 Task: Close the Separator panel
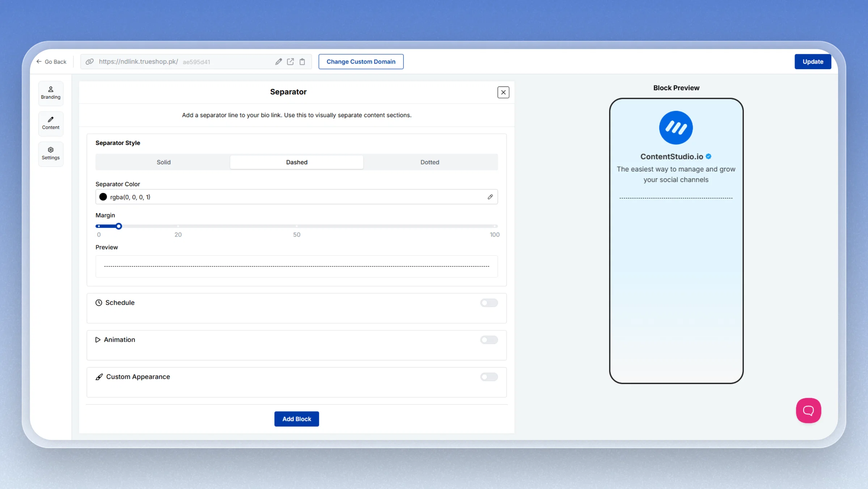[x=503, y=92]
